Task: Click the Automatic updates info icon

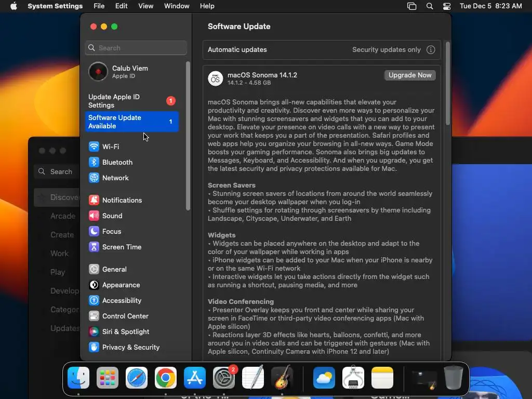Action: [x=431, y=50]
